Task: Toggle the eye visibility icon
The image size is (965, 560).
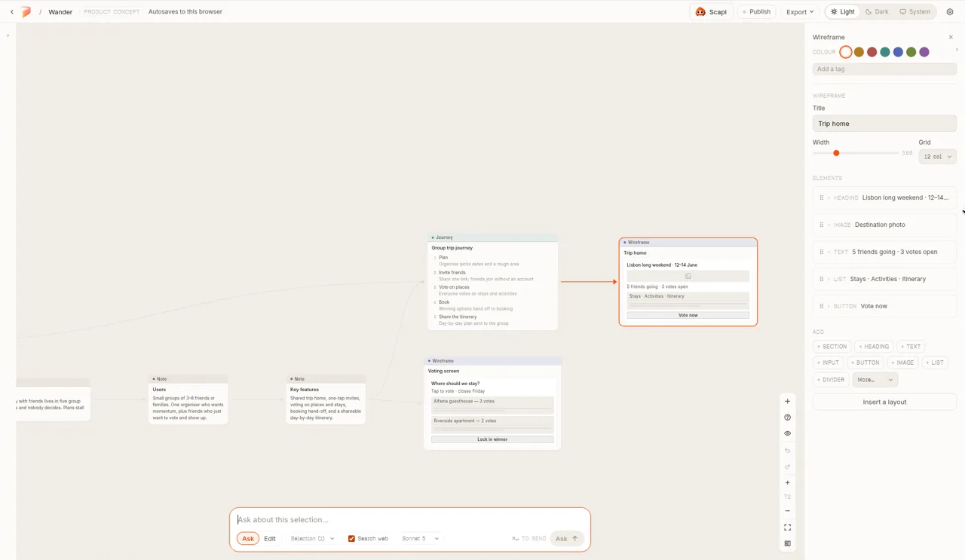Action: coord(788,433)
